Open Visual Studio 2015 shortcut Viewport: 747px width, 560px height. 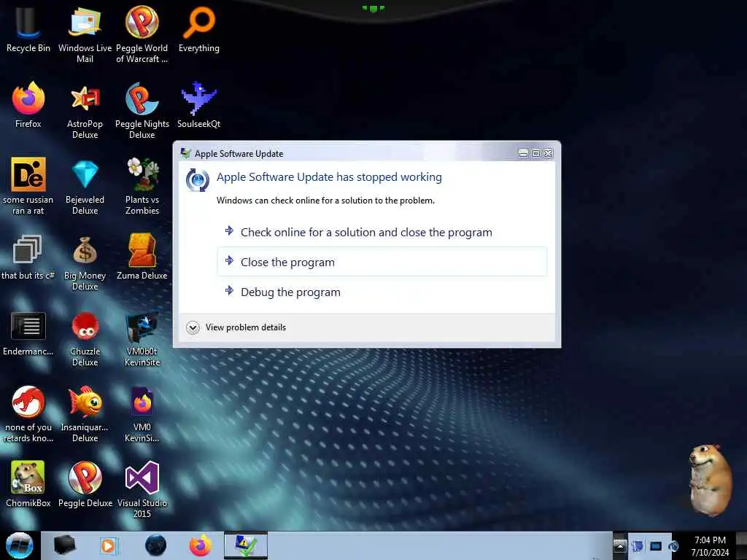142,489
